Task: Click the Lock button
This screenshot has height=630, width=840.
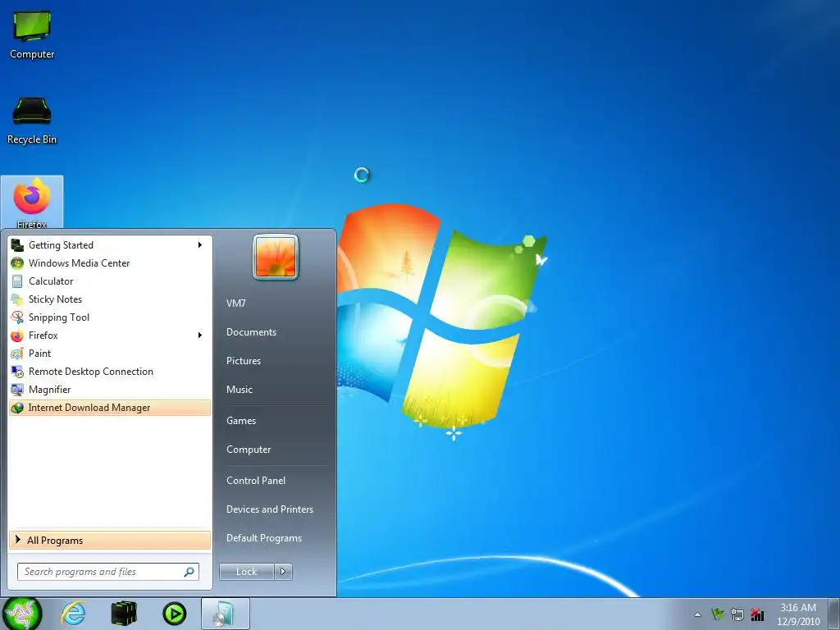Action: pos(247,572)
